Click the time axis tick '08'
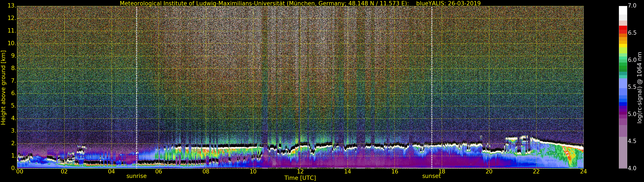This screenshot has height=182, width=644. point(206,171)
